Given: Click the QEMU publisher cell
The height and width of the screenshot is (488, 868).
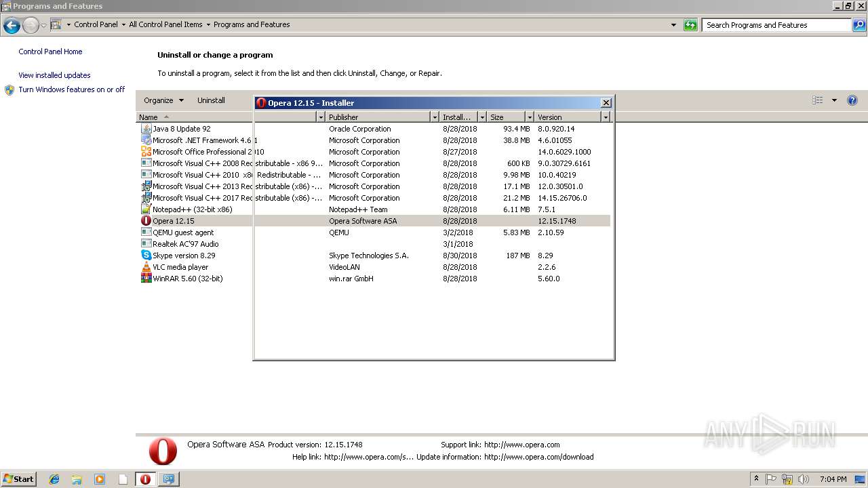Looking at the screenshot, I should pos(339,232).
